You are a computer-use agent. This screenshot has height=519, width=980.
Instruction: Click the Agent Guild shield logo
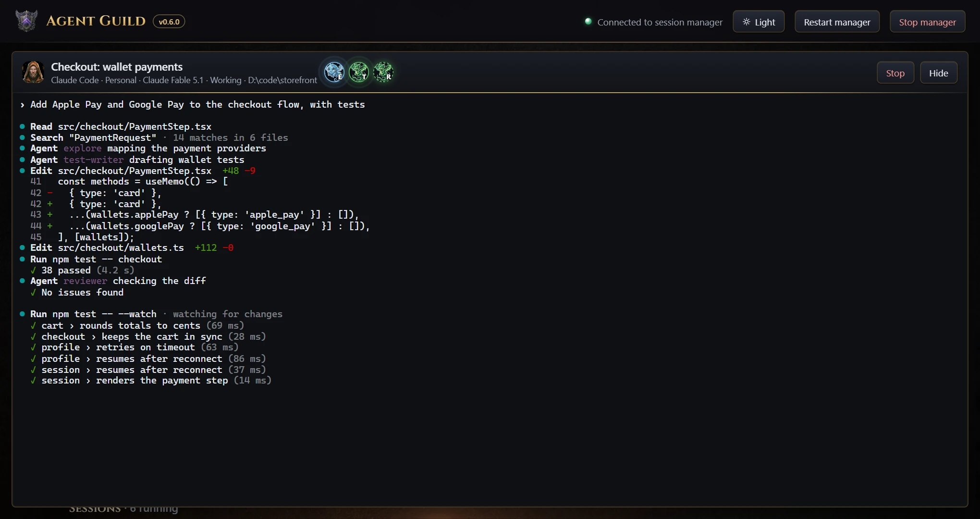[26, 21]
